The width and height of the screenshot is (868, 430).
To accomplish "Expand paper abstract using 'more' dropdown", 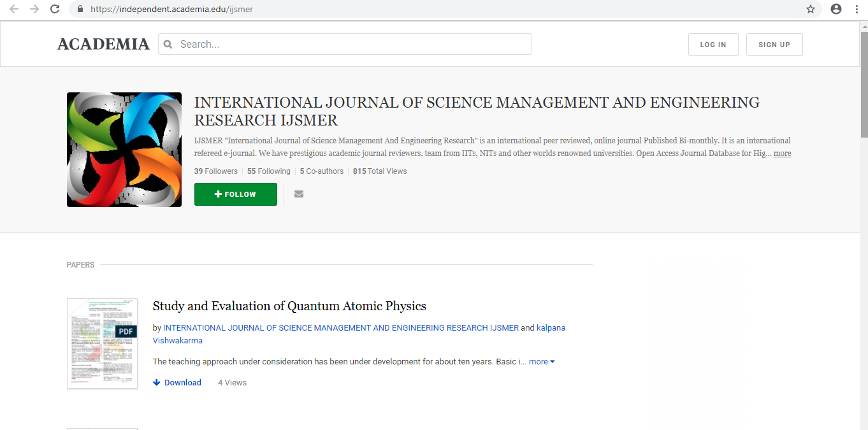I will [x=542, y=362].
